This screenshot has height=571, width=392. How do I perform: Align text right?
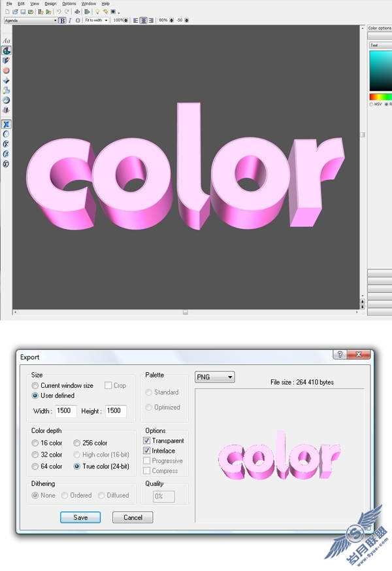point(150,20)
